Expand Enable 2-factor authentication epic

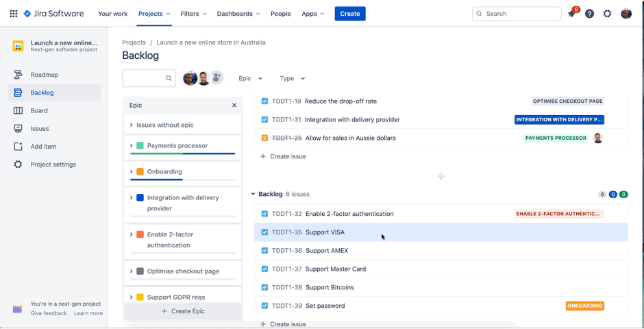click(x=131, y=234)
